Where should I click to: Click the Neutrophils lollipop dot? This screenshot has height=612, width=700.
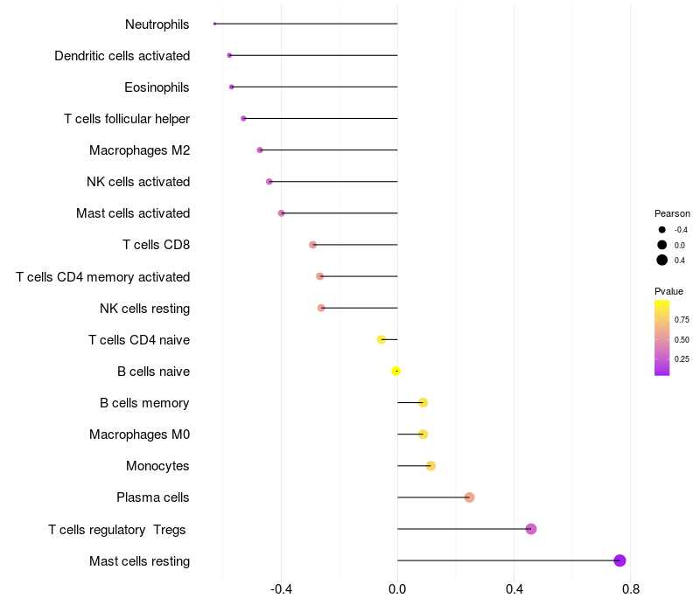point(214,24)
